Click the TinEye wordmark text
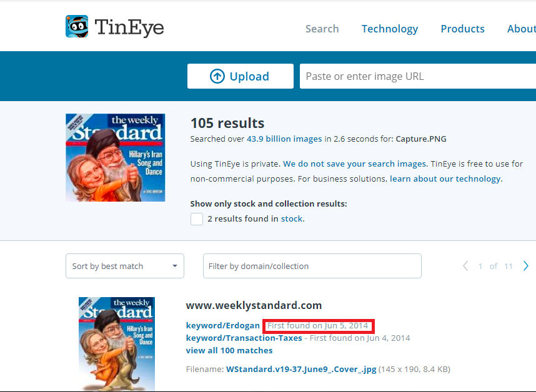 point(129,27)
